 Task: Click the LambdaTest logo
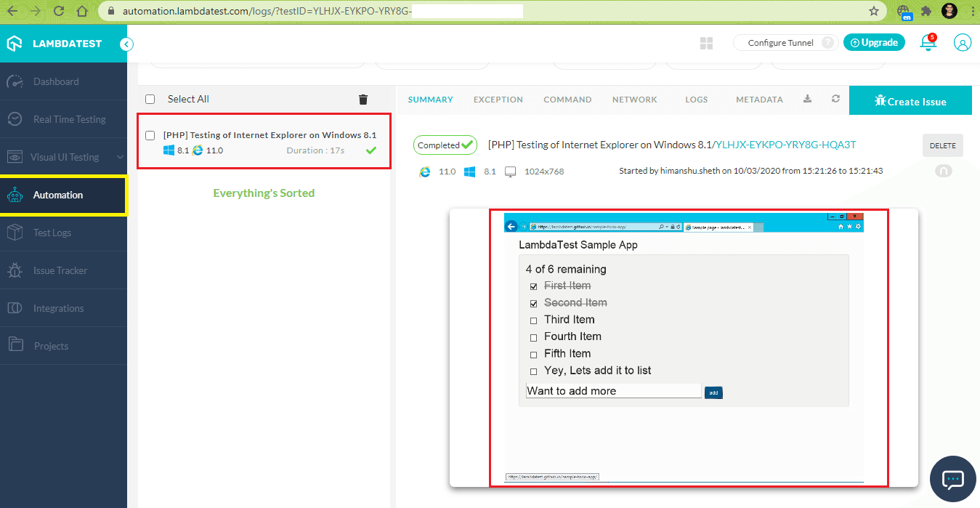pyautogui.click(x=54, y=44)
